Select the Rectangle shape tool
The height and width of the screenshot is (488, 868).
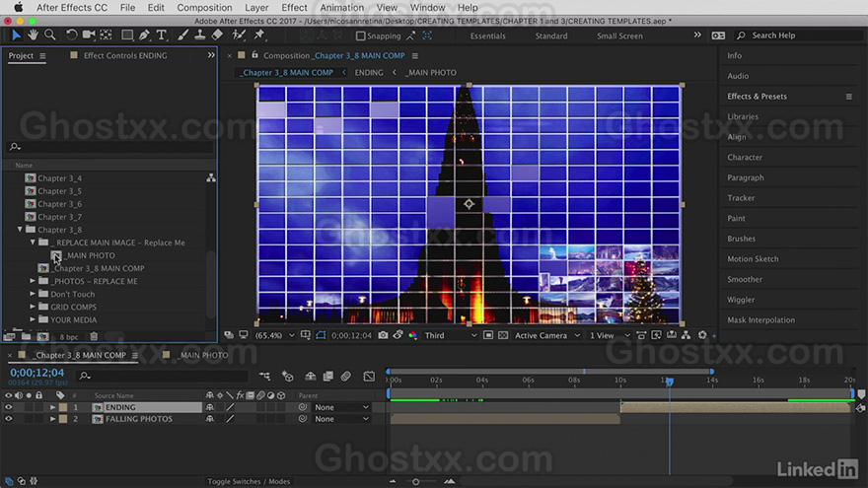(127, 35)
